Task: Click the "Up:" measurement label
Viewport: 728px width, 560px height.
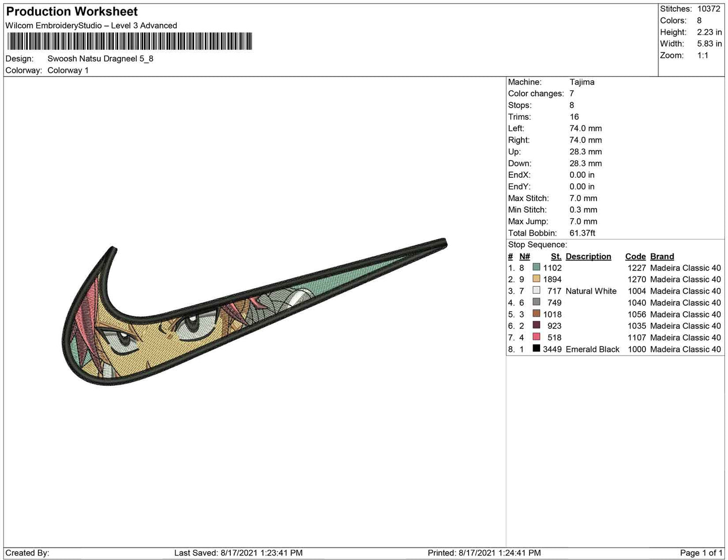Action: [514, 152]
